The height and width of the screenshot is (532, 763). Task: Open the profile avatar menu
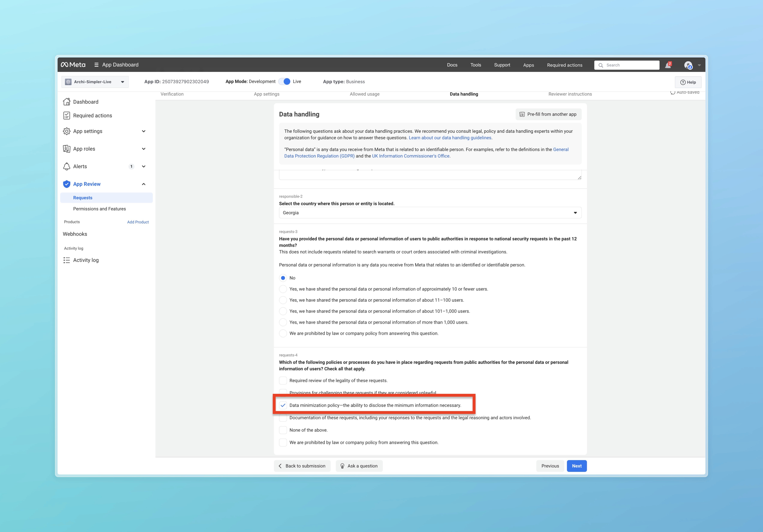688,65
